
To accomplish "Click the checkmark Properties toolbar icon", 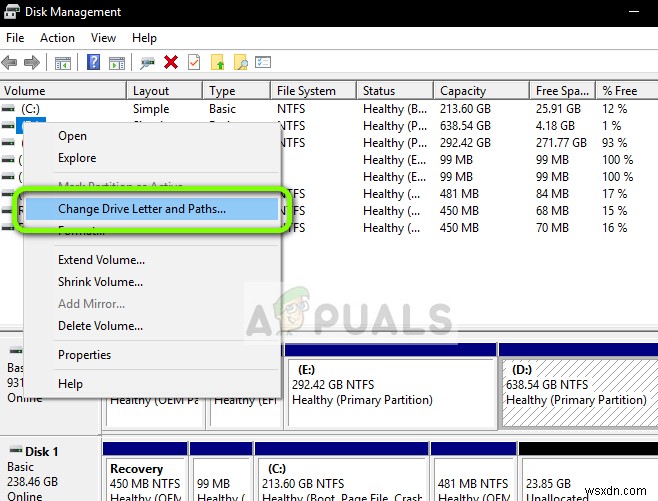I will 194,63.
